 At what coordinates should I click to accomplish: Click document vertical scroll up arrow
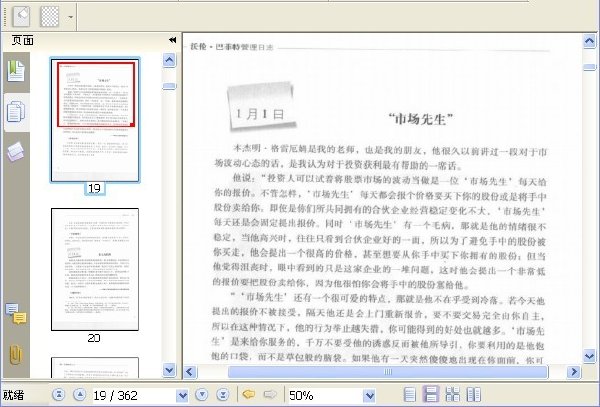[589, 41]
